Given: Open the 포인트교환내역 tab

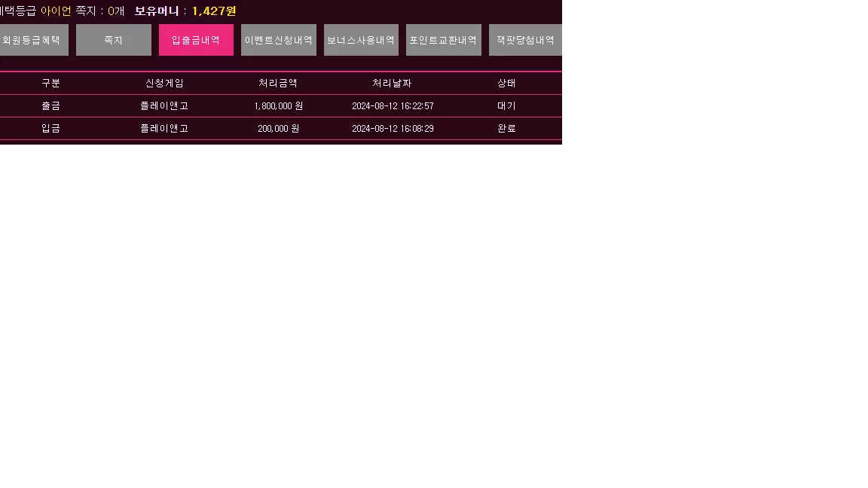Looking at the screenshot, I should click(443, 40).
